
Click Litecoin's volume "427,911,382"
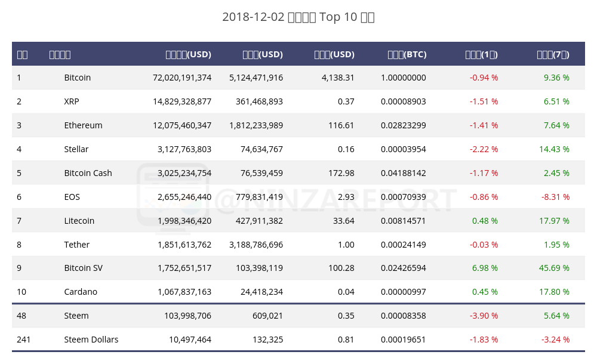(x=259, y=221)
